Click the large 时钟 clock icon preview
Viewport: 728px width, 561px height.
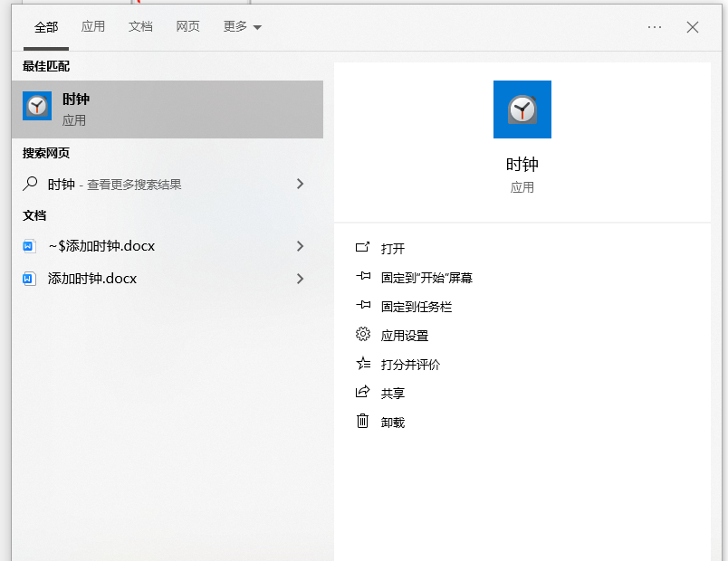[522, 109]
